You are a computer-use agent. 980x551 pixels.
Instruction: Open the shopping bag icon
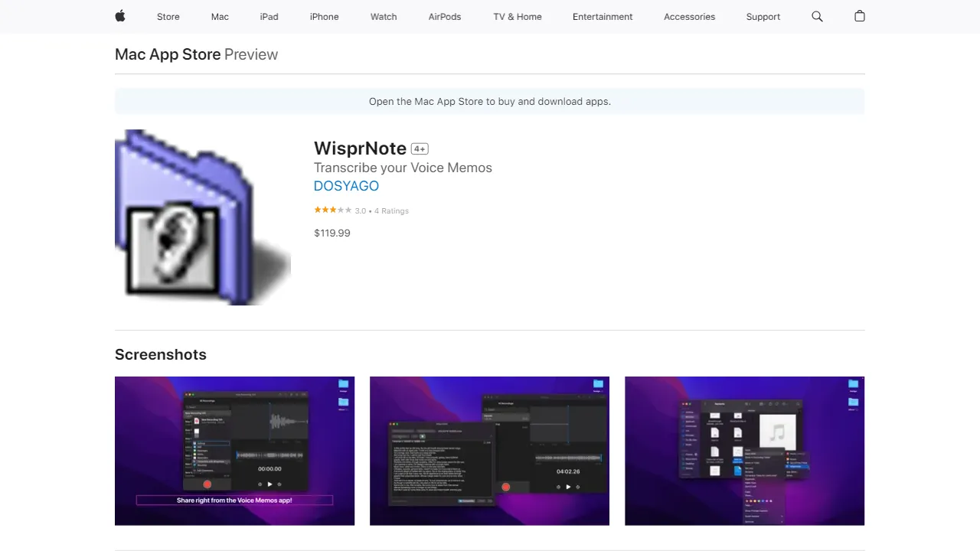[x=860, y=16]
